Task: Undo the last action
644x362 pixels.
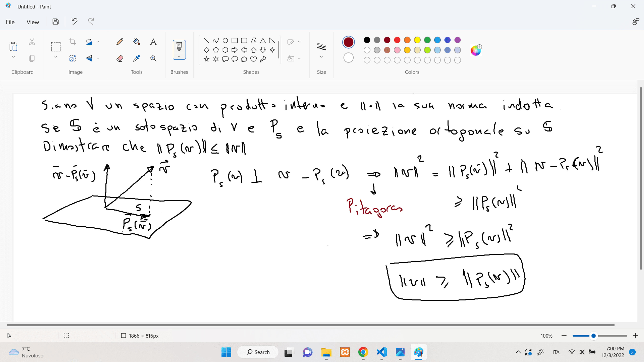Action: (x=74, y=22)
